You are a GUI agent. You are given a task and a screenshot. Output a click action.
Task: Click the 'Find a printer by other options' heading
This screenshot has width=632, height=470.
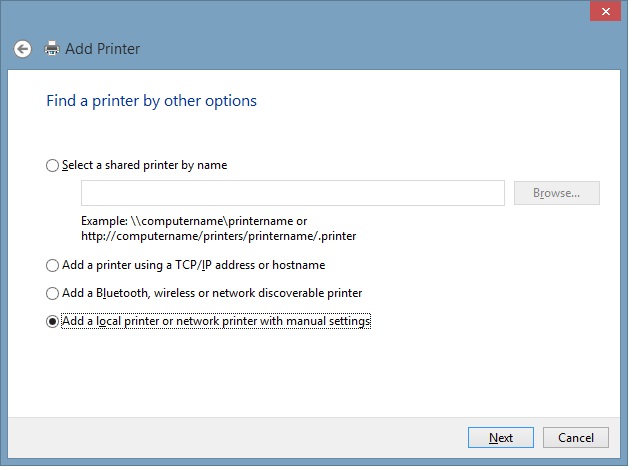click(x=152, y=101)
